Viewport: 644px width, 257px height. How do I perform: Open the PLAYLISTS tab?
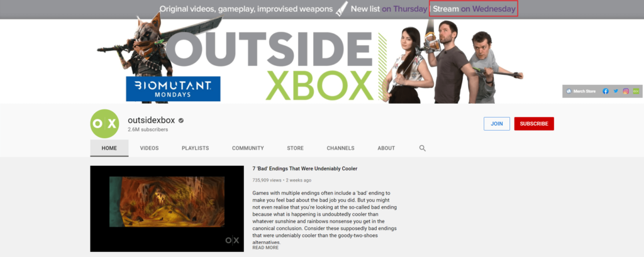click(195, 148)
